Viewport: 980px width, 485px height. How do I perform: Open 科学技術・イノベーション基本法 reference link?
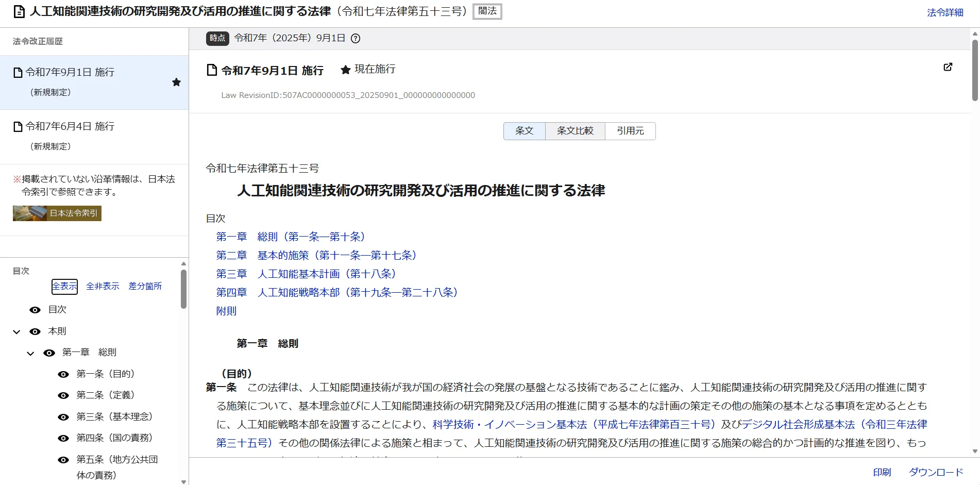coord(575,424)
